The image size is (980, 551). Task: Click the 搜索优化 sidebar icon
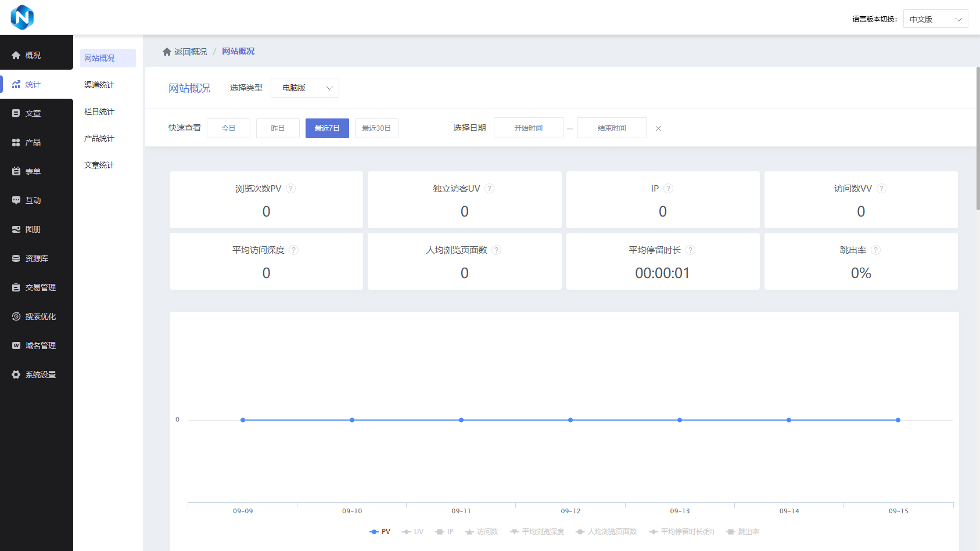coord(16,316)
